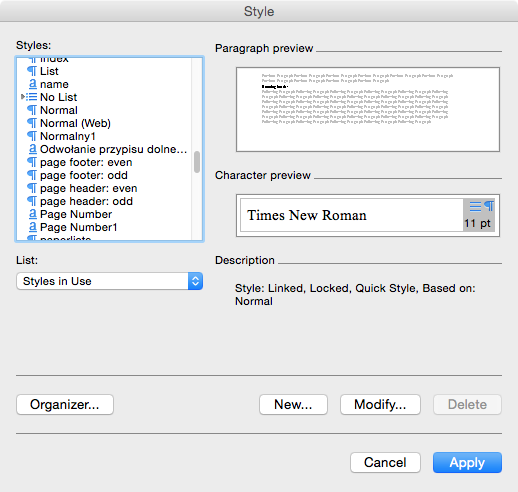
Task: Click the paragraph preview box
Action: coord(368,109)
